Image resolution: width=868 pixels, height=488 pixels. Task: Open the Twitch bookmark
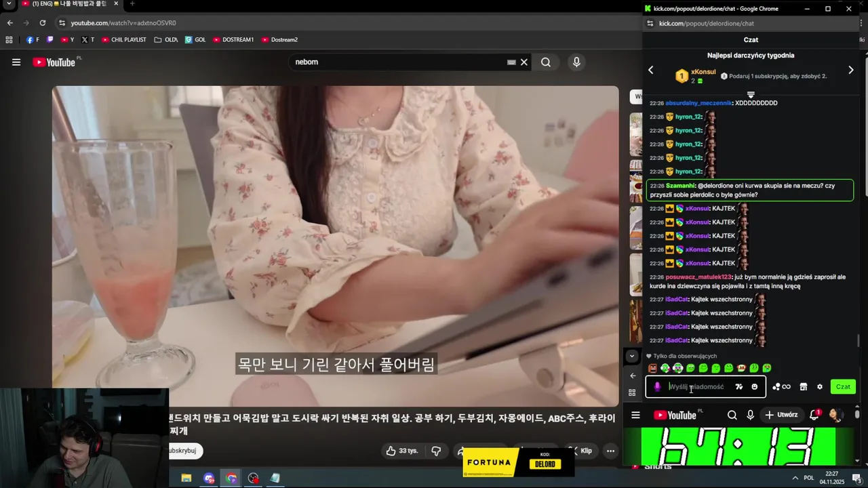[x=50, y=40]
